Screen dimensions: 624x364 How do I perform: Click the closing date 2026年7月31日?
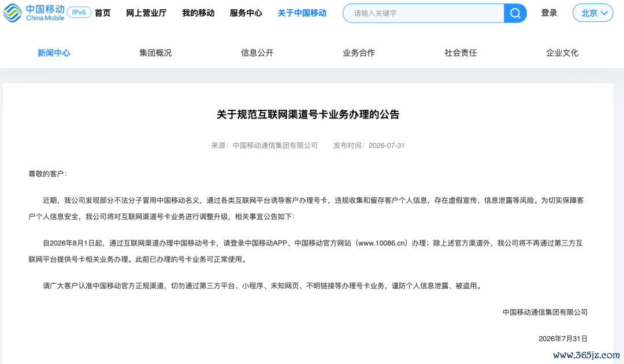563,339
